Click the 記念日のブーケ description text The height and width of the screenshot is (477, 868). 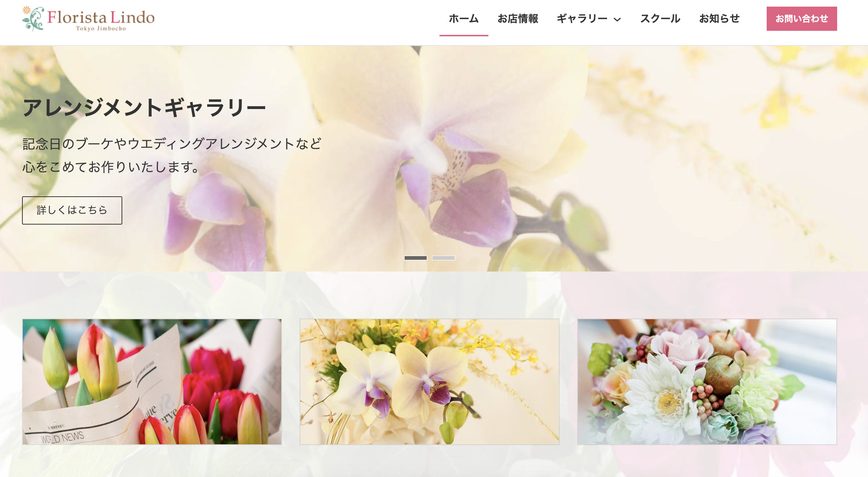(x=172, y=144)
